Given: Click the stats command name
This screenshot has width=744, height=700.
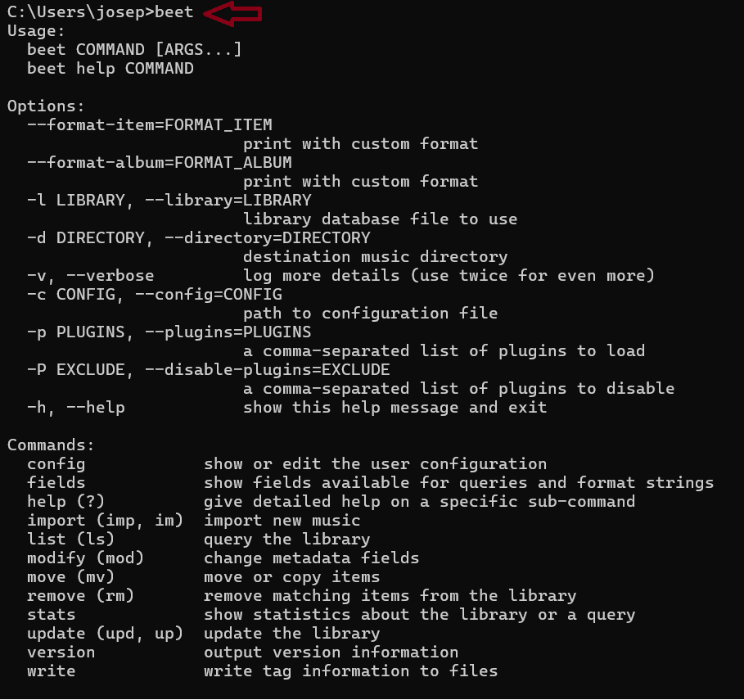Looking at the screenshot, I should (x=51, y=615).
